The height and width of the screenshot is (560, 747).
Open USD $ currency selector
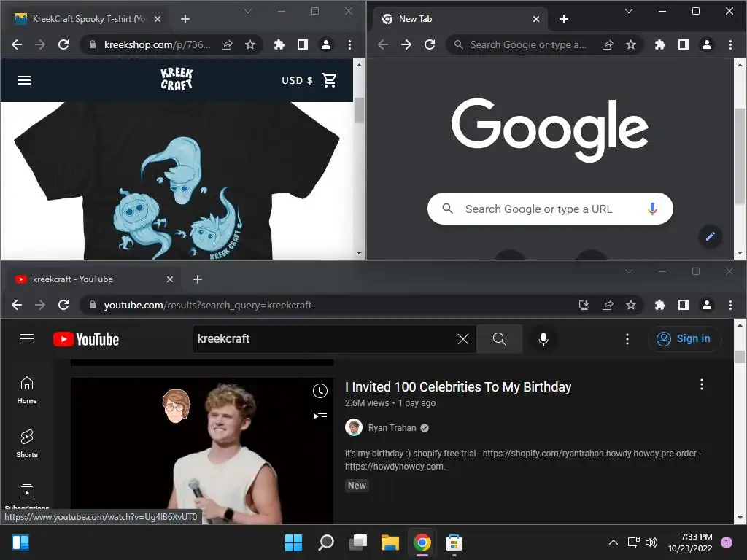pyautogui.click(x=297, y=80)
